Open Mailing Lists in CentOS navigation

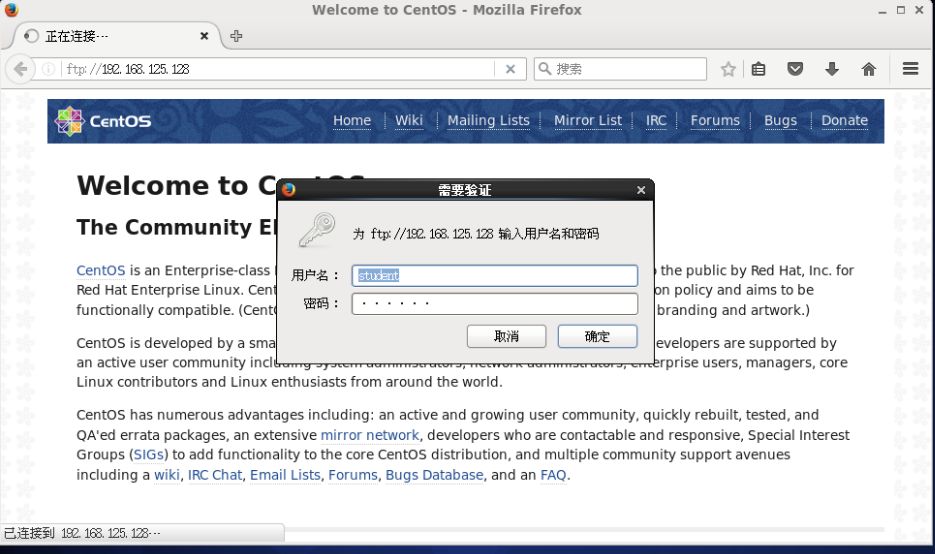(488, 120)
